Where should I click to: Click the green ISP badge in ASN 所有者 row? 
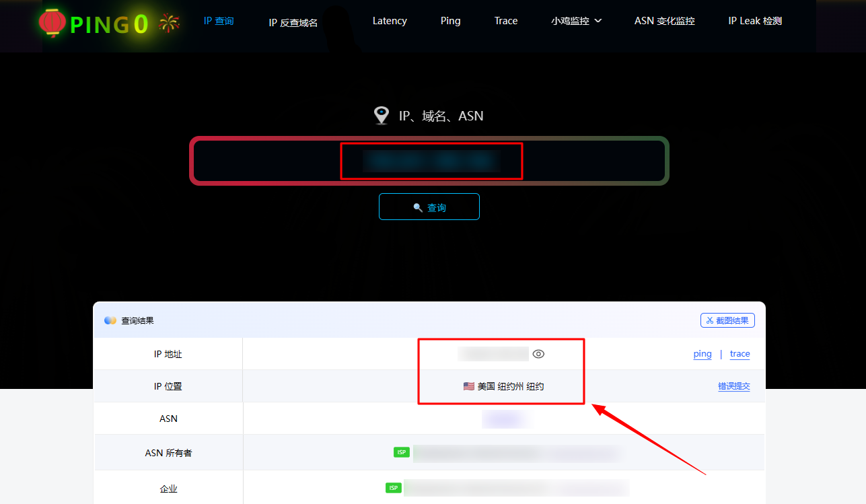click(401, 452)
